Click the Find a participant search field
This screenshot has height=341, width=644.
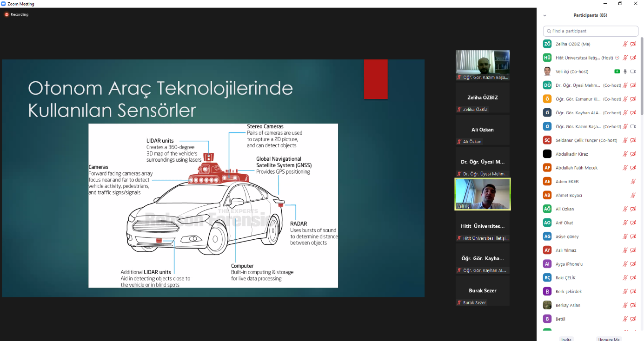591,31
